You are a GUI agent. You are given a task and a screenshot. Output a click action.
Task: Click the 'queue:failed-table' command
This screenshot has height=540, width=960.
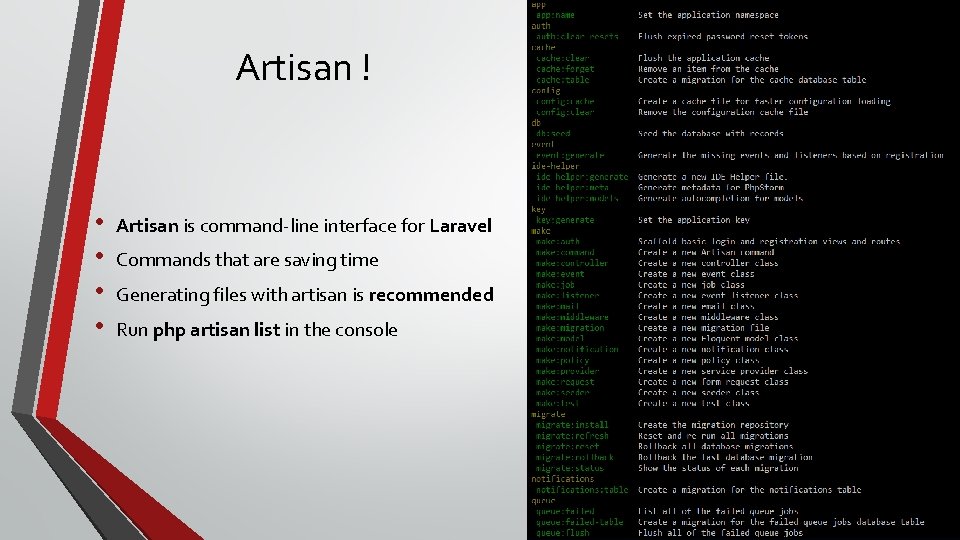(x=580, y=522)
